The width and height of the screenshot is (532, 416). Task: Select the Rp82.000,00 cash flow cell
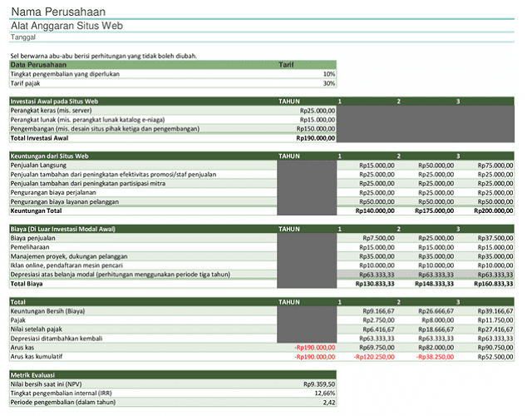(x=436, y=348)
